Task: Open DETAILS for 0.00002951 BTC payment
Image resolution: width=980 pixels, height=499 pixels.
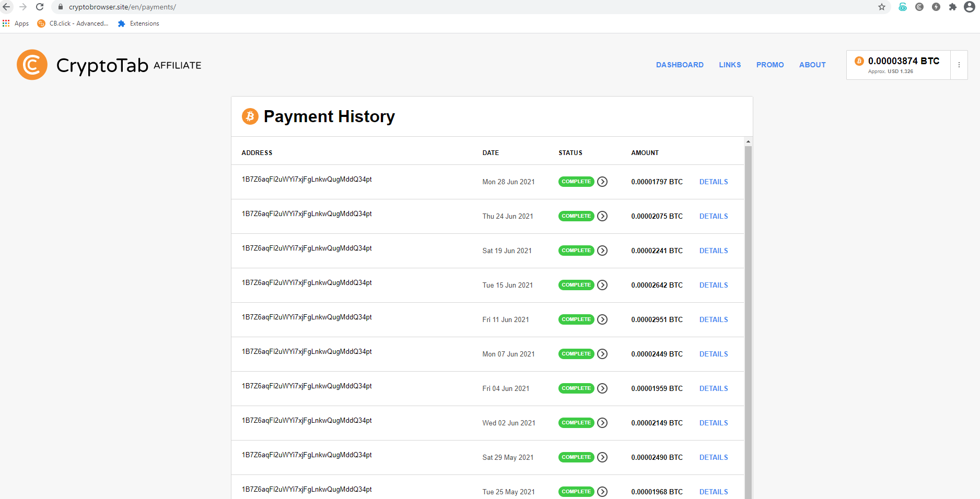Action: point(714,319)
